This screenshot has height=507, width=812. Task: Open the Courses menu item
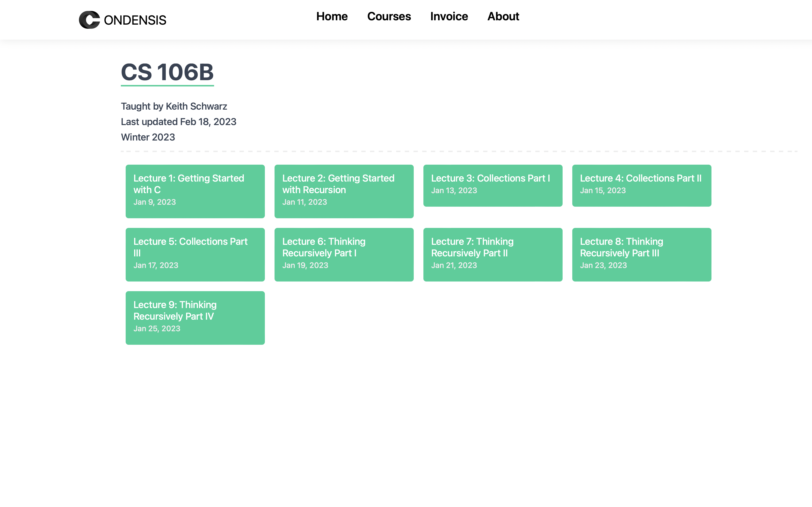[389, 16]
